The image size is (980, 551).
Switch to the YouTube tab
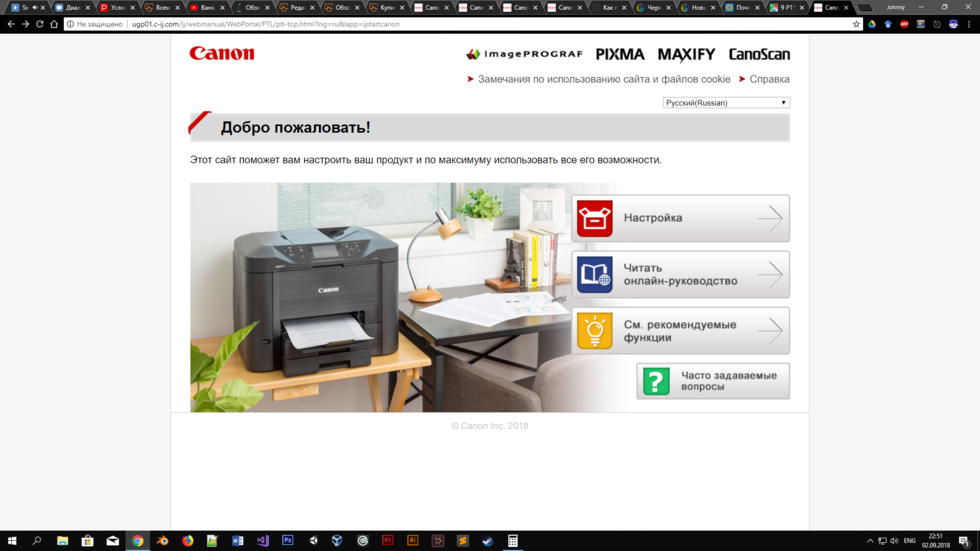203,7
